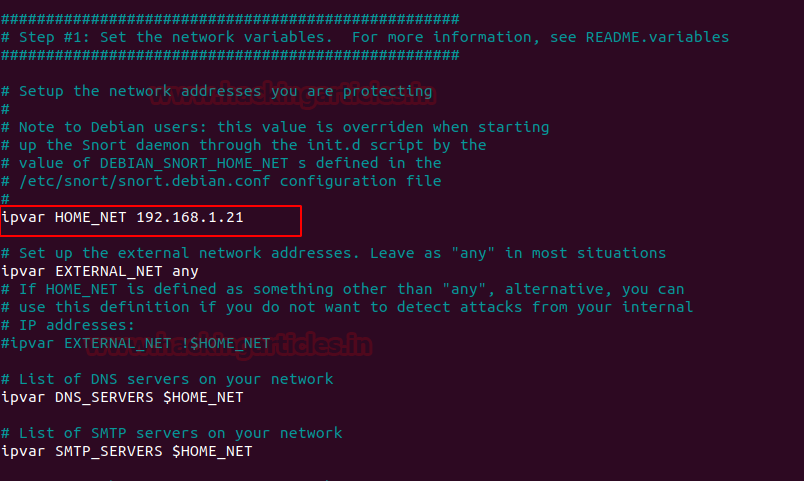Click the '# IP addresses:' comment line
Screen dimensions: 804x481
(x=68, y=325)
